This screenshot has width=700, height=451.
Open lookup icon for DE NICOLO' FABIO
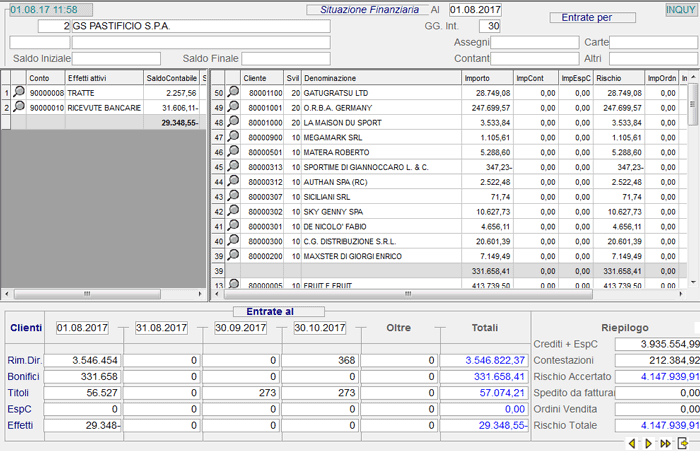click(x=233, y=226)
